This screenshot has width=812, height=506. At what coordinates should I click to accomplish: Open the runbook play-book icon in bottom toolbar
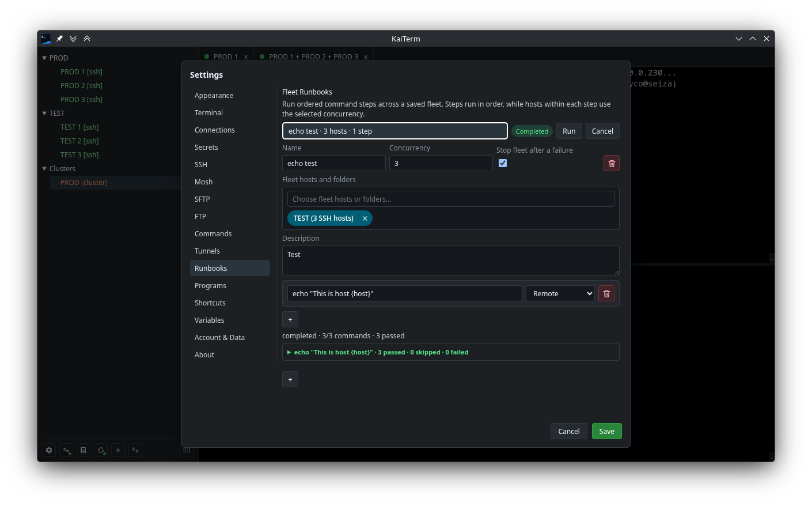pos(84,450)
